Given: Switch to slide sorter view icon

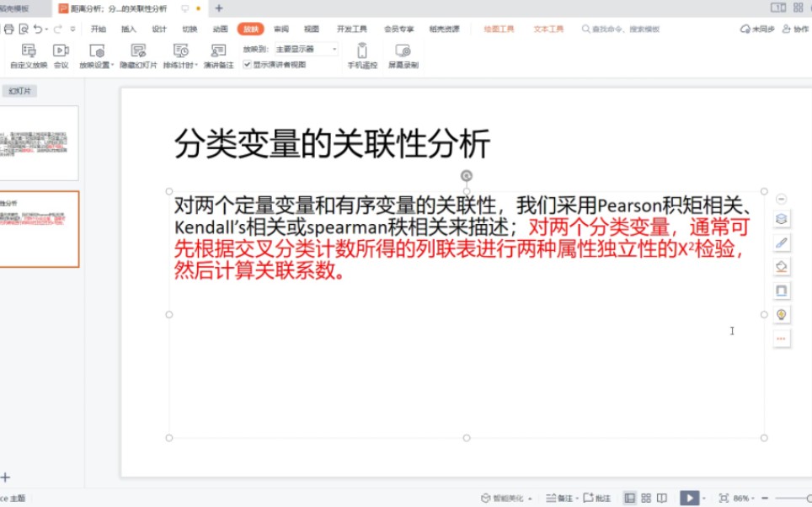Looking at the screenshot, I should [647, 499].
